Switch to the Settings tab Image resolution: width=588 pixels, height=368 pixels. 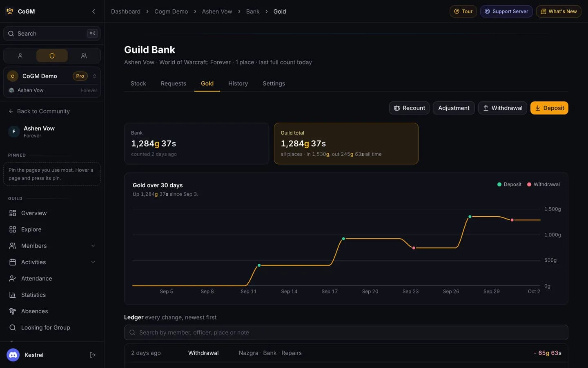pos(274,83)
